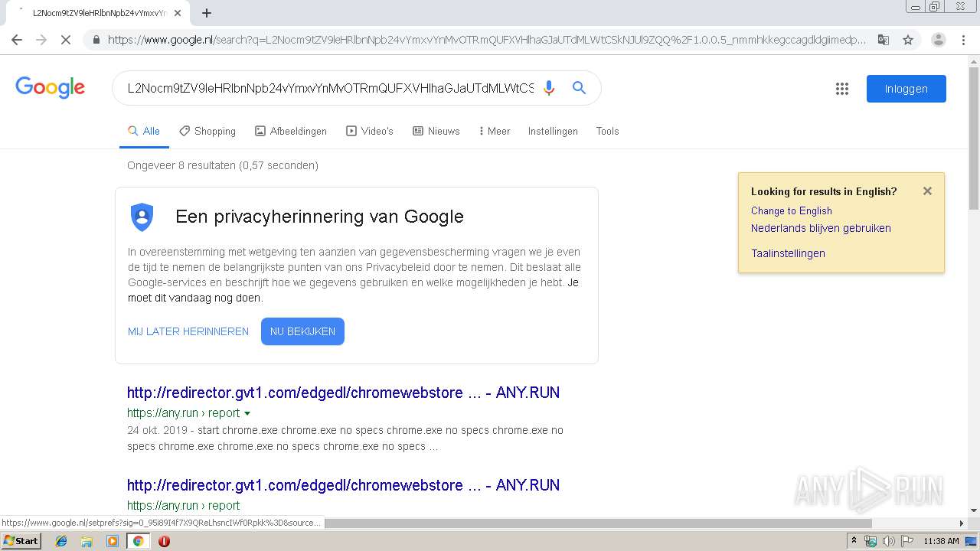Screen dimensions: 980x551
Task: Open the Instellingen menu
Action: point(553,131)
